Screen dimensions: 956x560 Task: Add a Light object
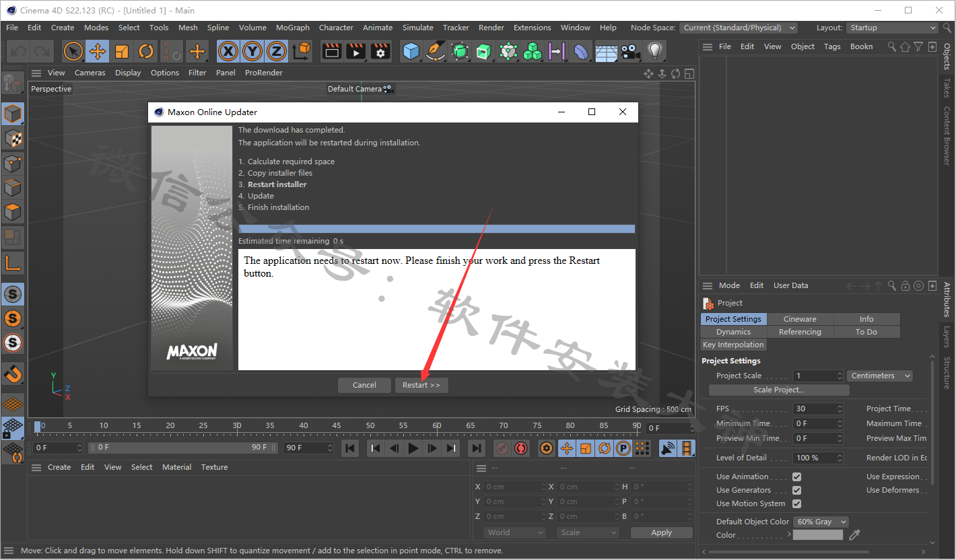point(654,51)
